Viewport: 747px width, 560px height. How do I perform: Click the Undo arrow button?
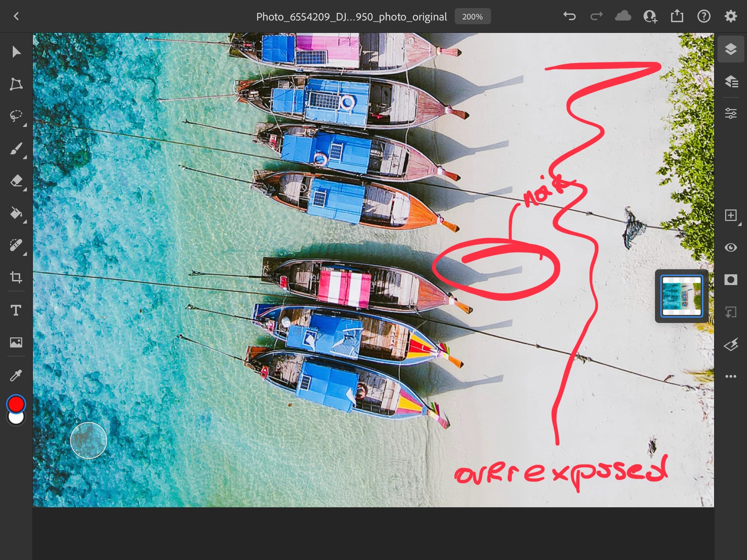coord(569,16)
